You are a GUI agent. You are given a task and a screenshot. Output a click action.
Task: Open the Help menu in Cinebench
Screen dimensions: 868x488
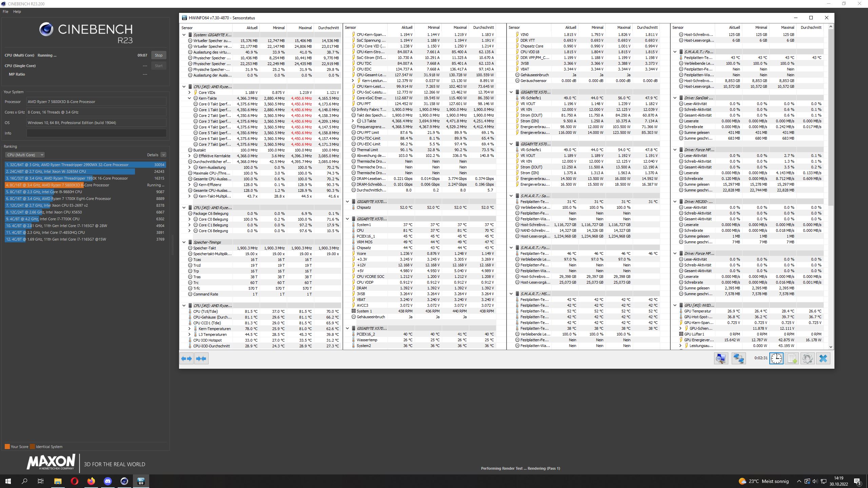tap(17, 12)
